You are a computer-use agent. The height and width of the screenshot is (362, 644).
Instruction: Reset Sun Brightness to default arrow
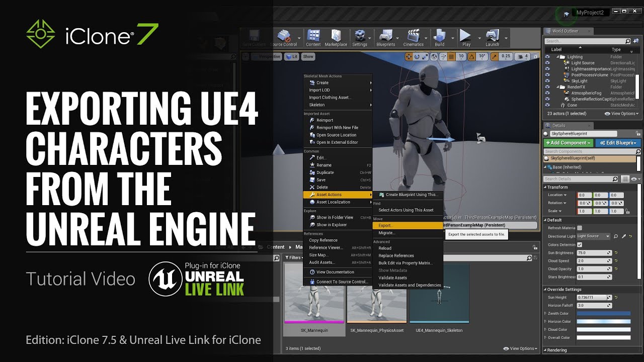616,252
